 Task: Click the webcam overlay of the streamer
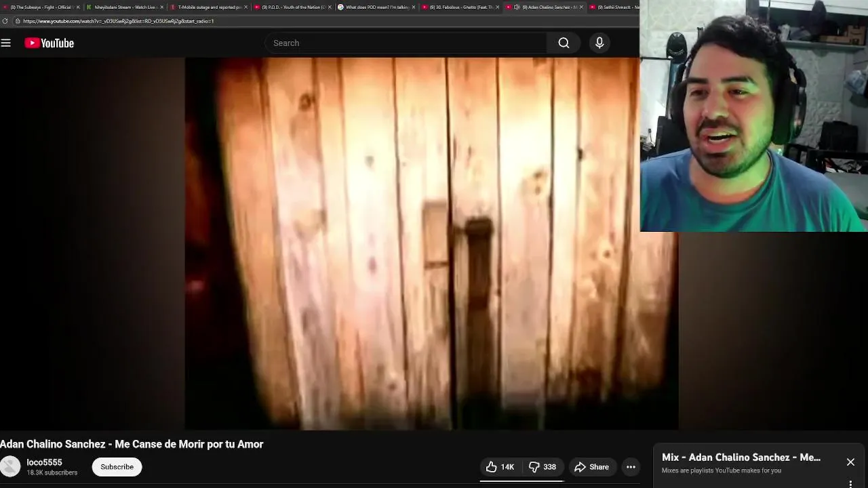(x=753, y=116)
